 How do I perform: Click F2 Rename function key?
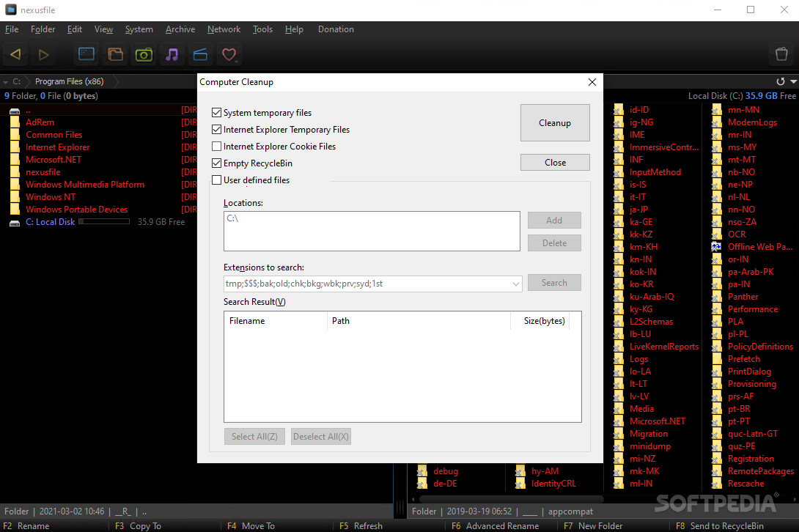click(x=26, y=526)
